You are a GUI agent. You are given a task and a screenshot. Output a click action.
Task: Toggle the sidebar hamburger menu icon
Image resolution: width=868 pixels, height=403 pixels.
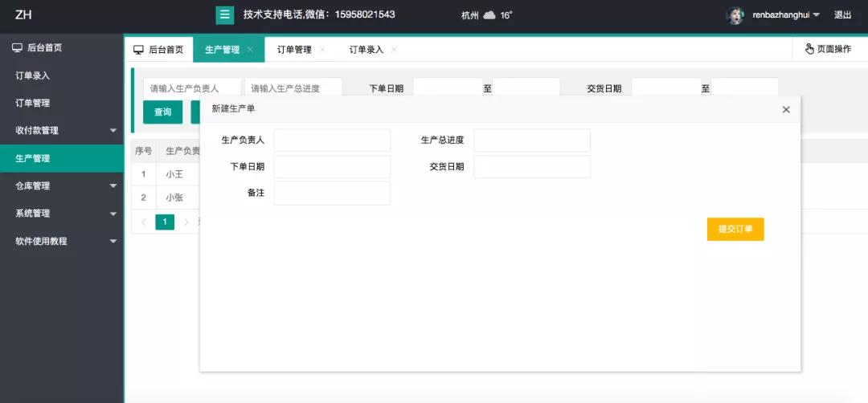pyautogui.click(x=225, y=15)
